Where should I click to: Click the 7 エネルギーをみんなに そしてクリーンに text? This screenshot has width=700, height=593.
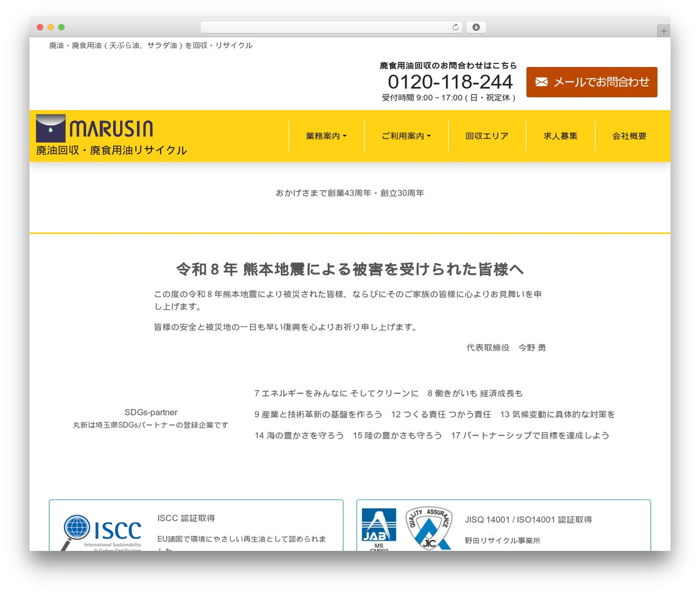(x=336, y=393)
